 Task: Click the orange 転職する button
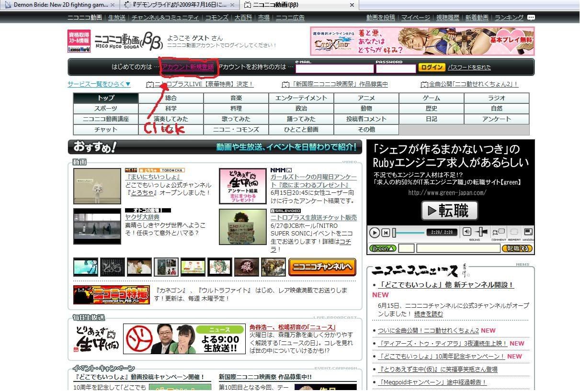click(x=517, y=248)
